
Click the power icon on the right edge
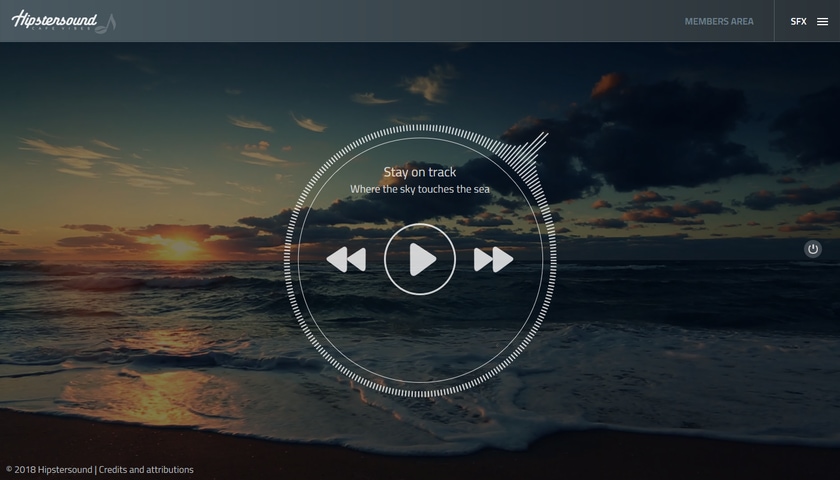tap(813, 249)
